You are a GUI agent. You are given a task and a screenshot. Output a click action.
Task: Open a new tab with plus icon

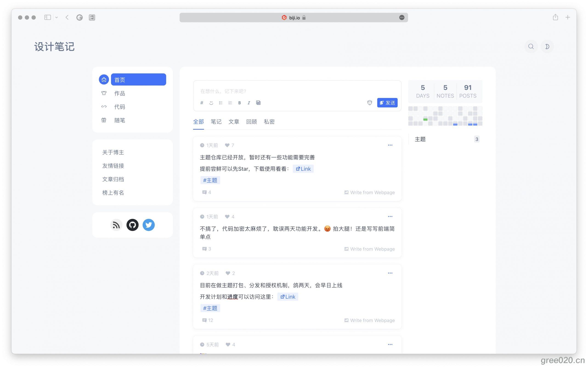(x=568, y=17)
